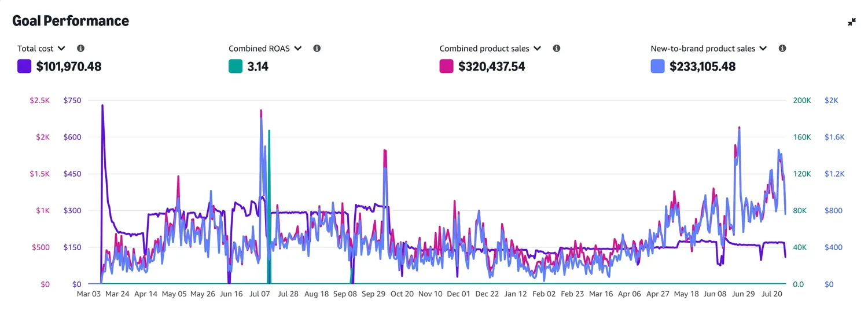
Task: Open info tooltip beside Total cost
Action: [80, 49]
